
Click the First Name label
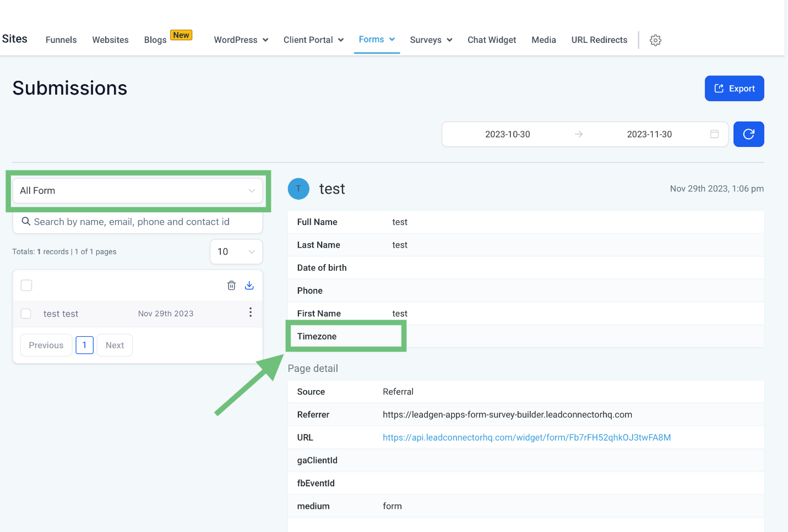click(x=319, y=314)
